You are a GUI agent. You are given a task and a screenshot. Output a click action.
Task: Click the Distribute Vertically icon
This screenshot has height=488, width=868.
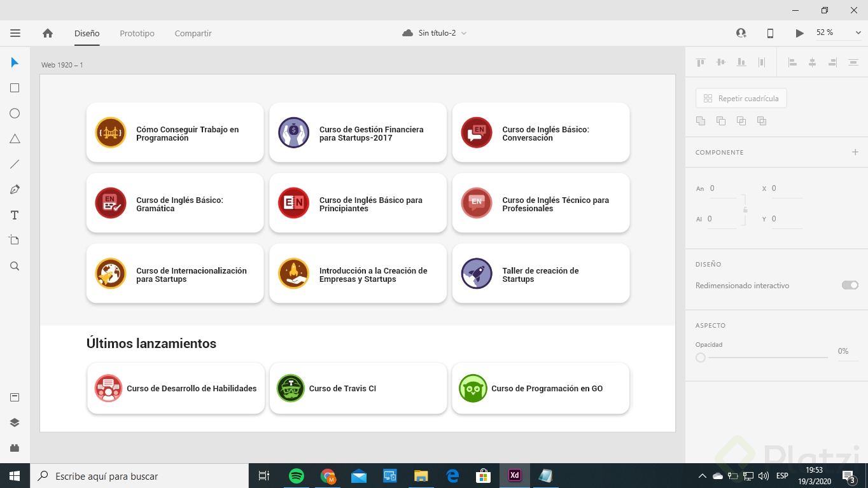pyautogui.click(x=762, y=62)
